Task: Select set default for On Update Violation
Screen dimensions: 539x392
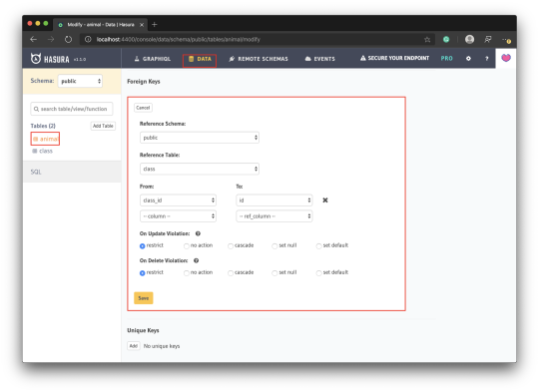Action: pyautogui.click(x=318, y=245)
